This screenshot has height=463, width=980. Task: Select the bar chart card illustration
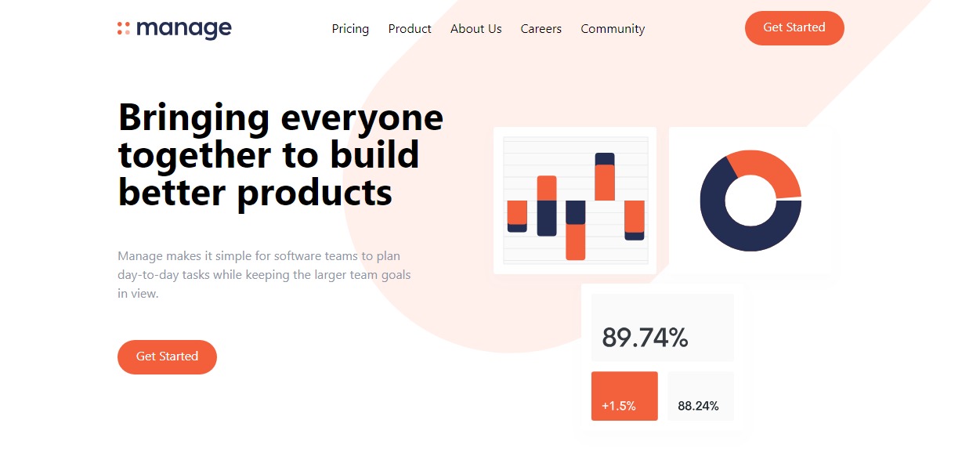pos(575,201)
